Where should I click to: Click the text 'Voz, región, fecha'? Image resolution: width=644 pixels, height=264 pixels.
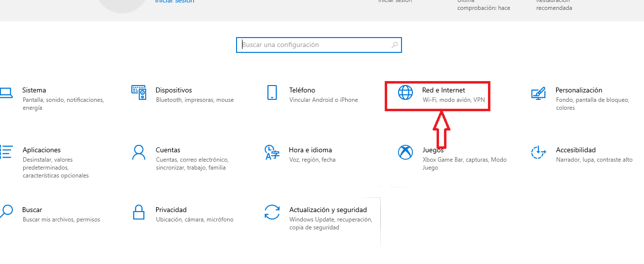click(312, 160)
